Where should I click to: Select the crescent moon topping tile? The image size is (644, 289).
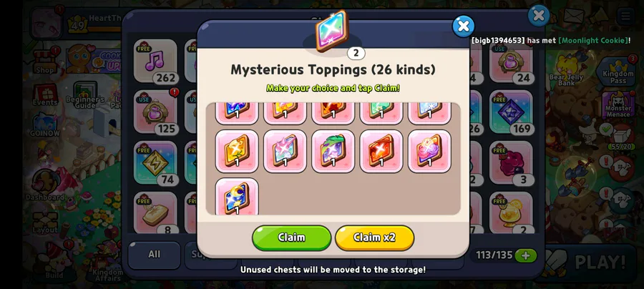(x=237, y=197)
